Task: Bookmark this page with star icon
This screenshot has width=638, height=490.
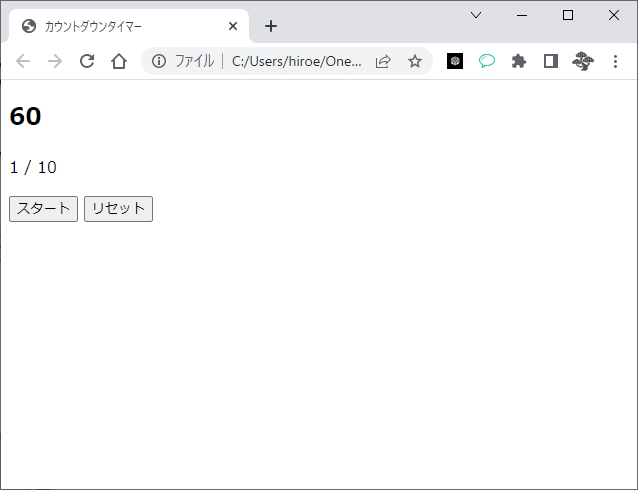Action: click(415, 61)
